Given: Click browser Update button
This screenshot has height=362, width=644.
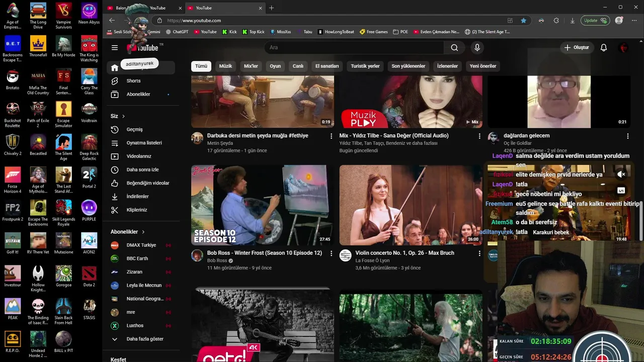Looking at the screenshot, I should (595, 21).
